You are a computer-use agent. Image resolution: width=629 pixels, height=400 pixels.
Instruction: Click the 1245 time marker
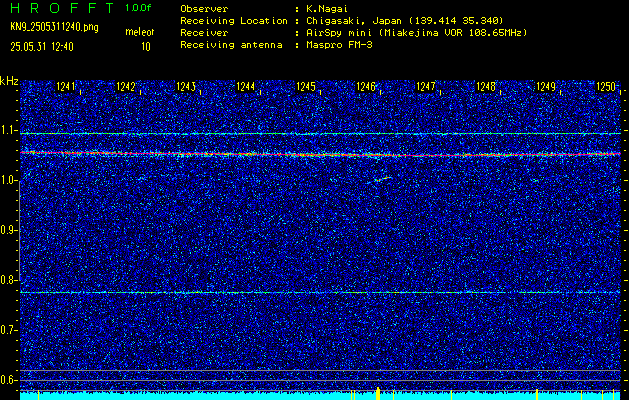(306, 86)
